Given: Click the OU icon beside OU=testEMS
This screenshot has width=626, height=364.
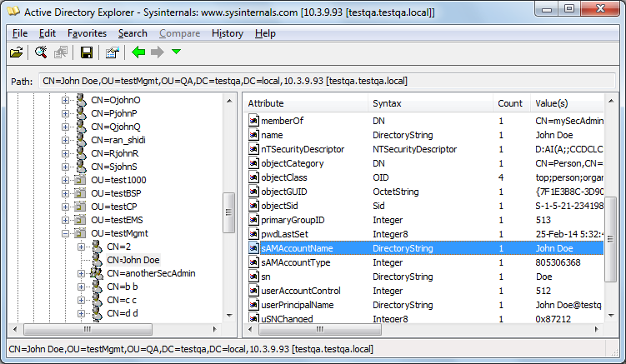Looking at the screenshot, I should [81, 220].
